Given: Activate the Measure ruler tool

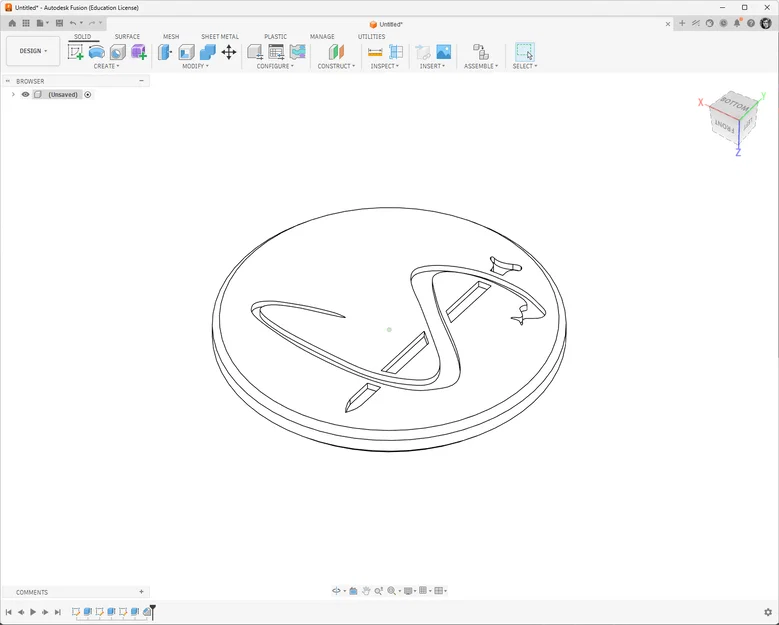Looking at the screenshot, I should pyautogui.click(x=375, y=52).
